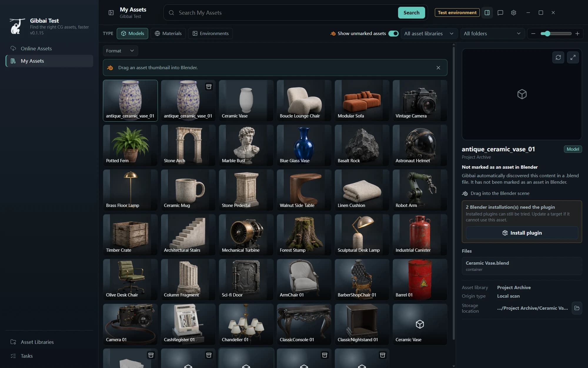Open the settings gear icon
588x368 pixels.
tap(514, 13)
